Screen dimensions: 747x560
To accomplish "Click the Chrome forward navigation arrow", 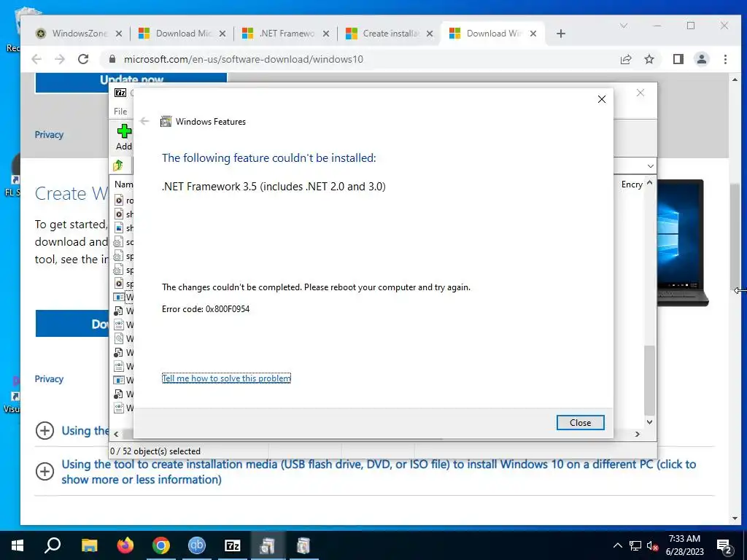I will (x=60, y=59).
